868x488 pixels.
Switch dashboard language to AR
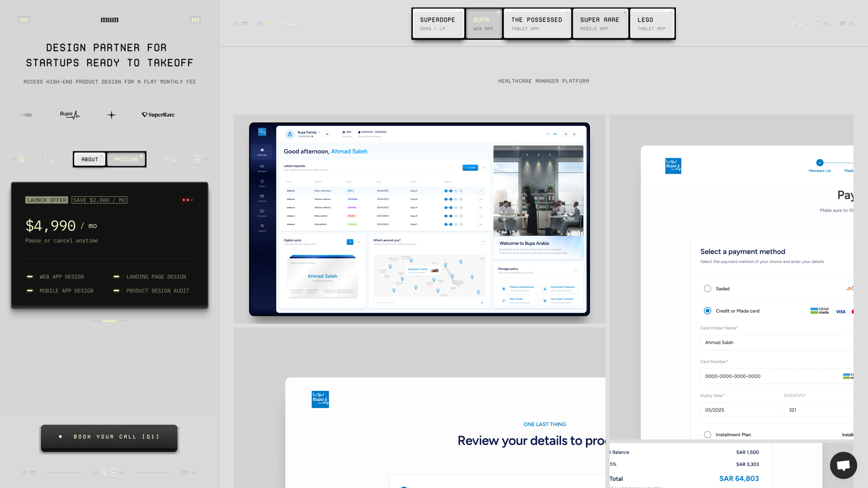point(548,134)
